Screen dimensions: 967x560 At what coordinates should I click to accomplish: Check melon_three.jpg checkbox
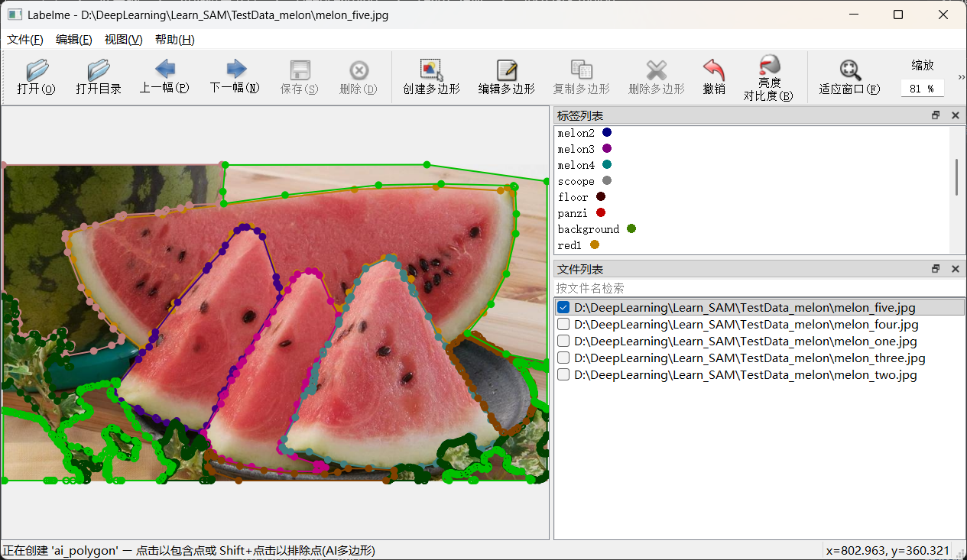[x=563, y=358]
